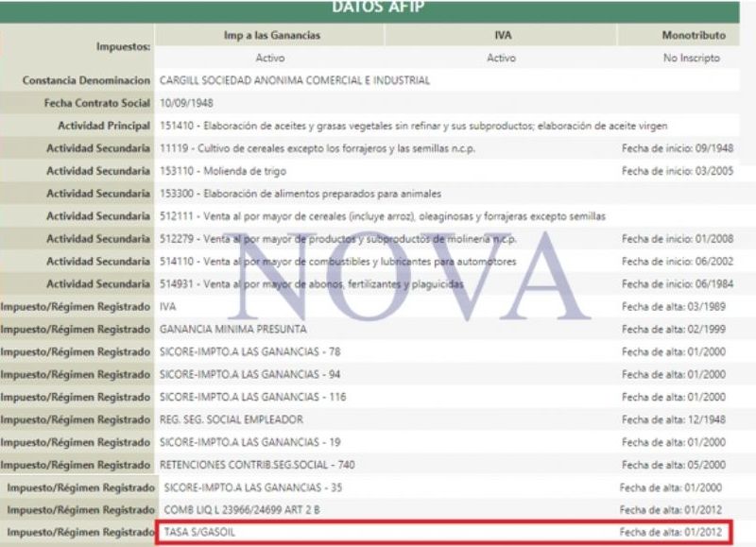This screenshot has height=547, width=756.
Task: Click activity 153110 Molienda de trigo
Action: pos(223,171)
